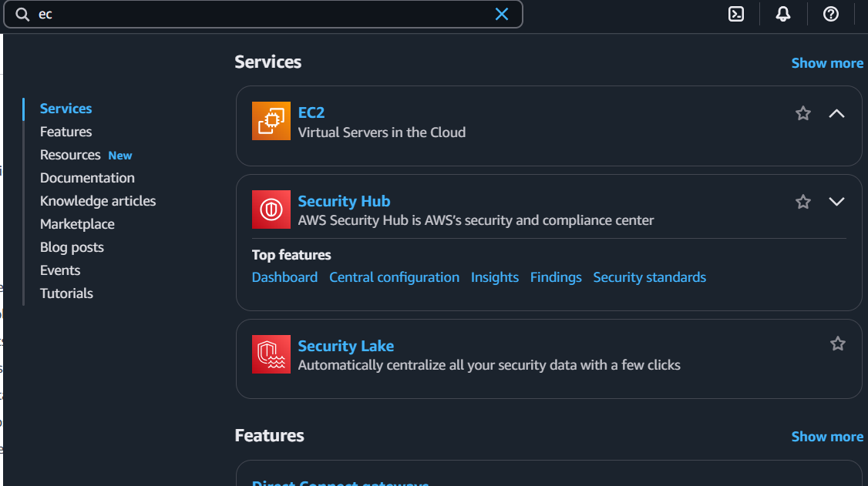Mark Security Lake with its star
868x486 pixels.
coord(838,344)
